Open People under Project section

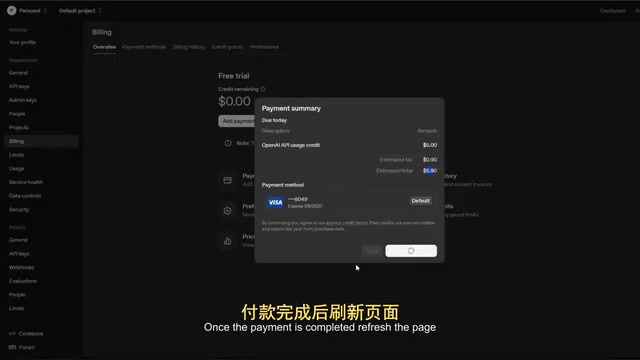click(17, 295)
